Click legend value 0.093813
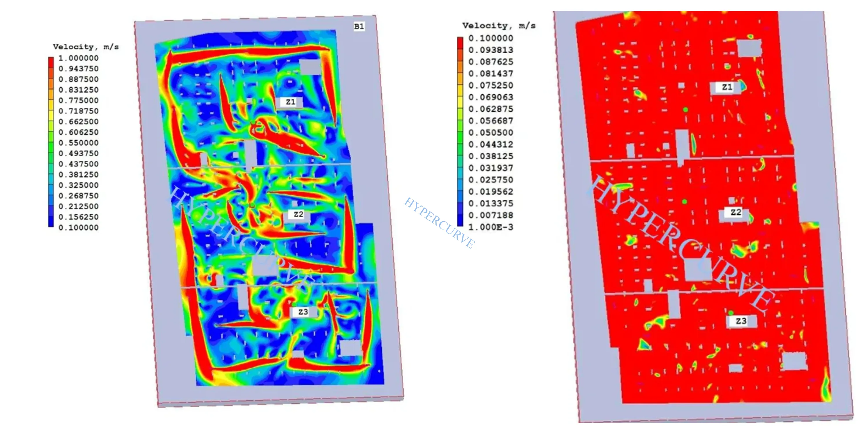This screenshot has height=434, width=868. pyautogui.click(x=491, y=50)
